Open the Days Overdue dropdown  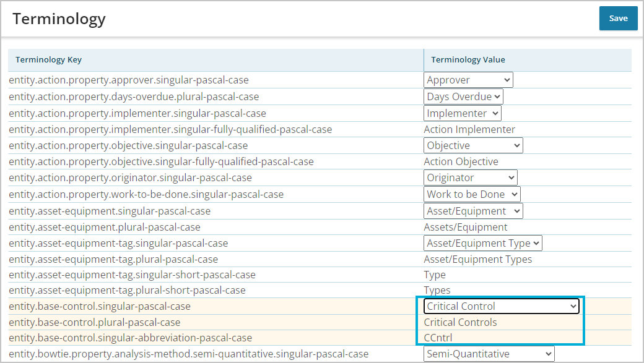(x=463, y=97)
